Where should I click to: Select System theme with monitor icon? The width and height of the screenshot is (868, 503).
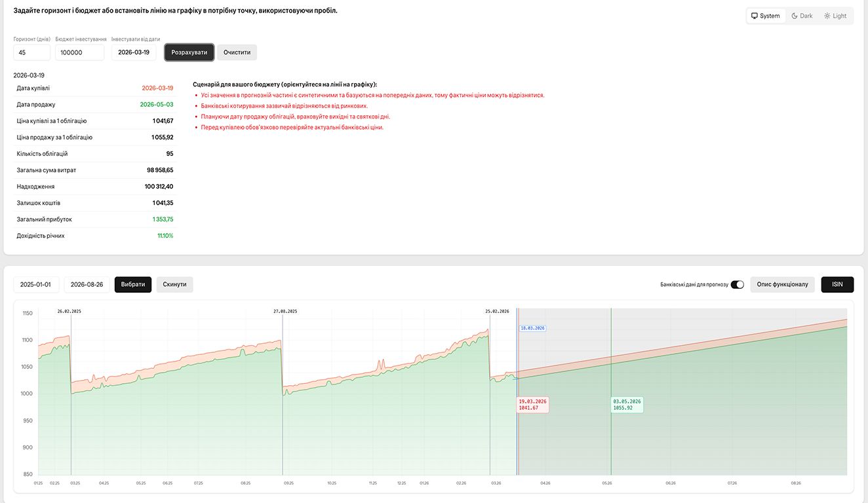point(765,15)
